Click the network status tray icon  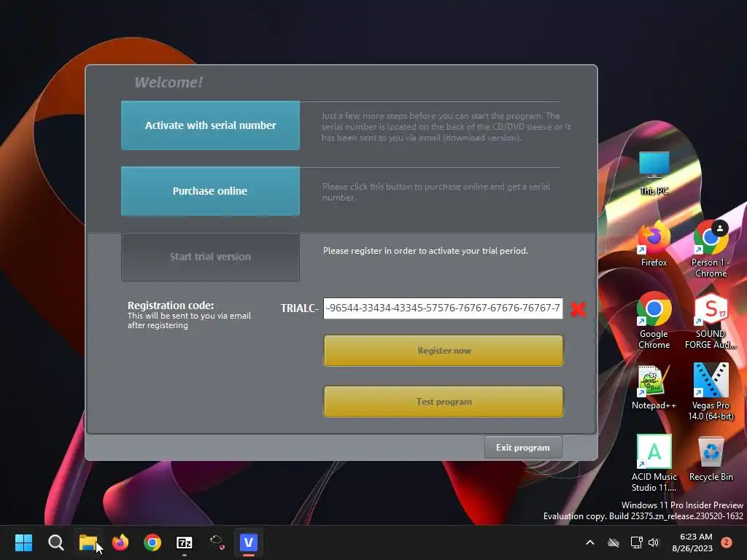(636, 542)
